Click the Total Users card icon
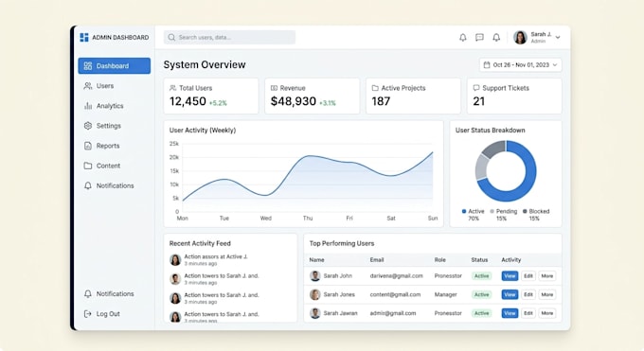The width and height of the screenshot is (644, 351). [x=172, y=88]
